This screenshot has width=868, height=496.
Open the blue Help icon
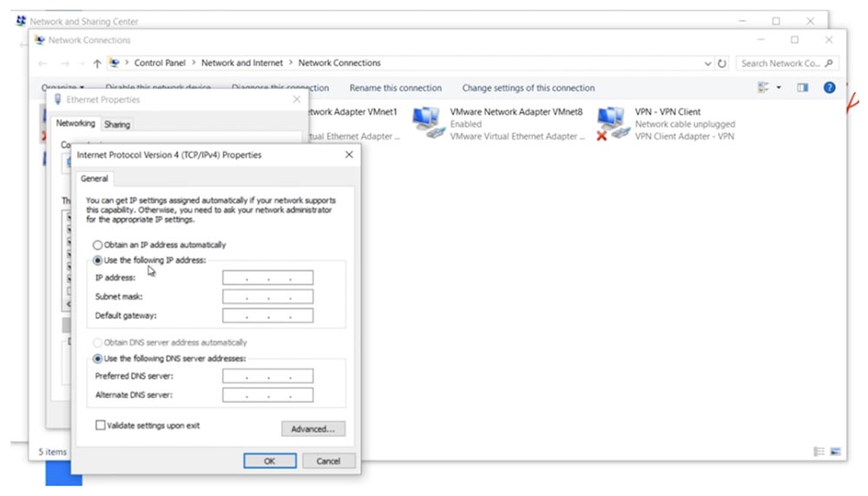click(x=829, y=88)
